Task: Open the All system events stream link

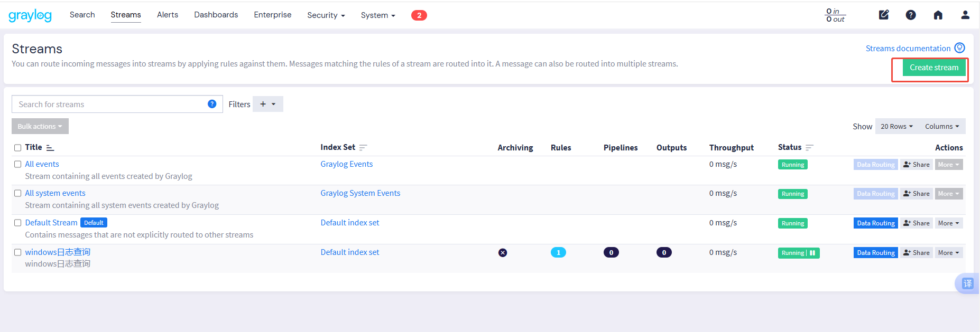Action: click(55, 193)
